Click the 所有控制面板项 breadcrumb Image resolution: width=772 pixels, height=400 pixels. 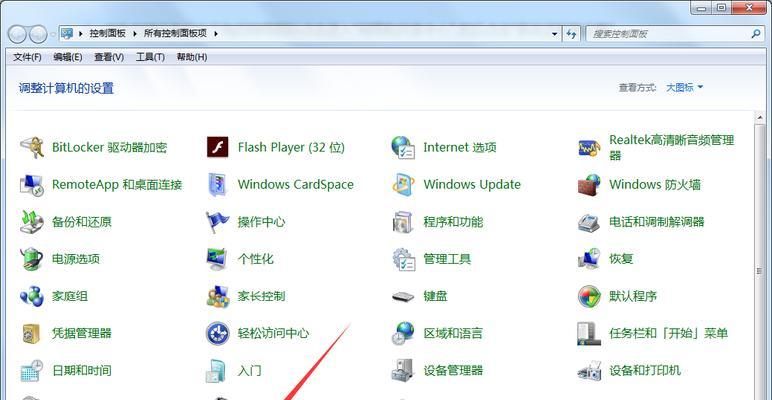click(175, 34)
